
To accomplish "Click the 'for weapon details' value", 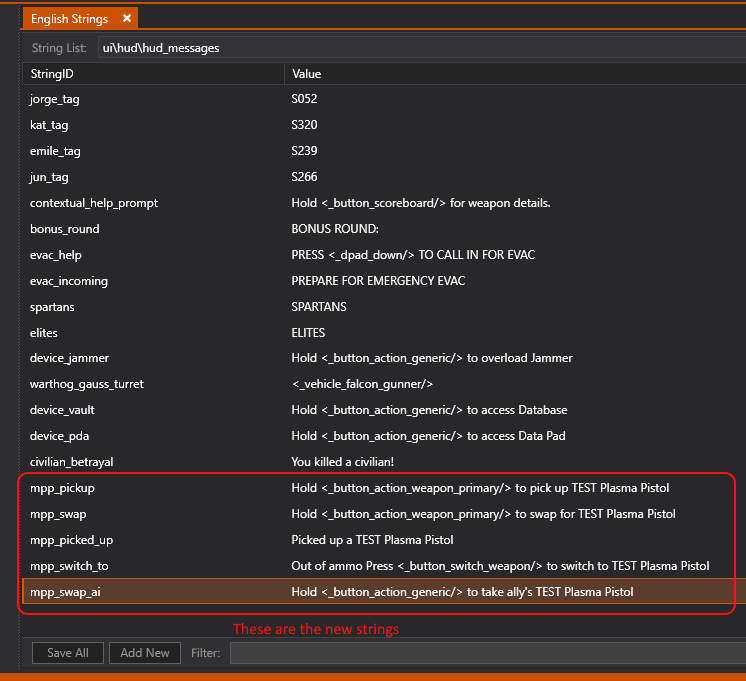I will tap(421, 203).
